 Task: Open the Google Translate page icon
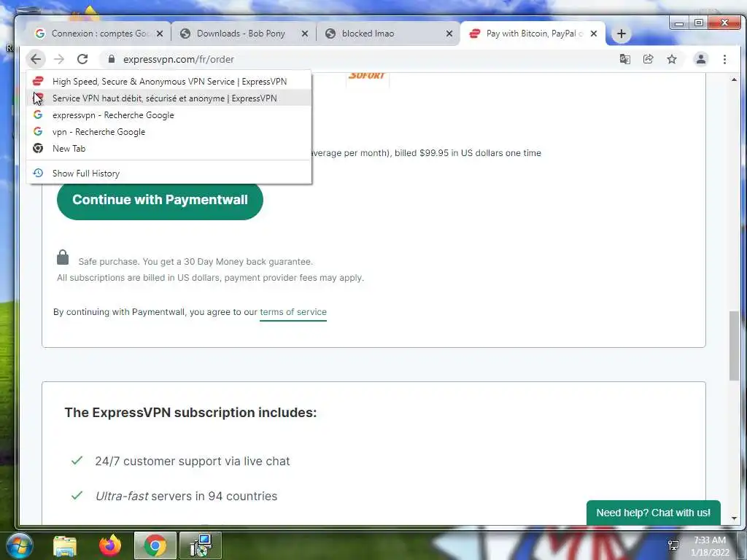(624, 59)
